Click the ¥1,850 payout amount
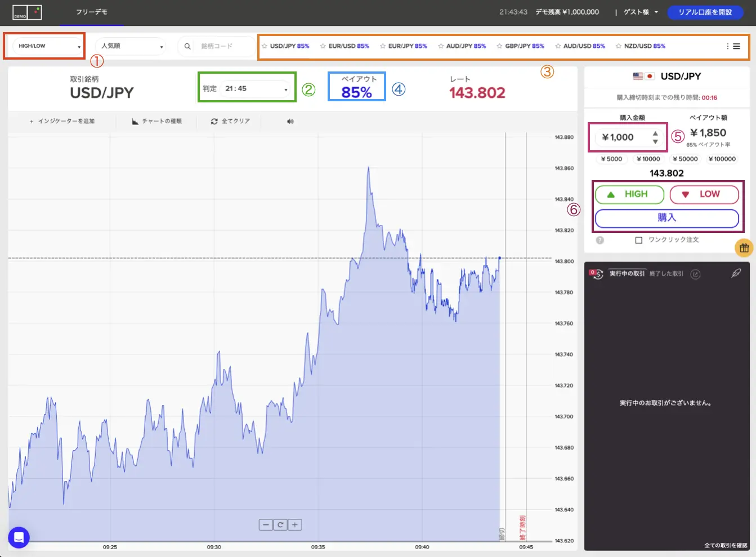The image size is (756, 557). (x=708, y=133)
